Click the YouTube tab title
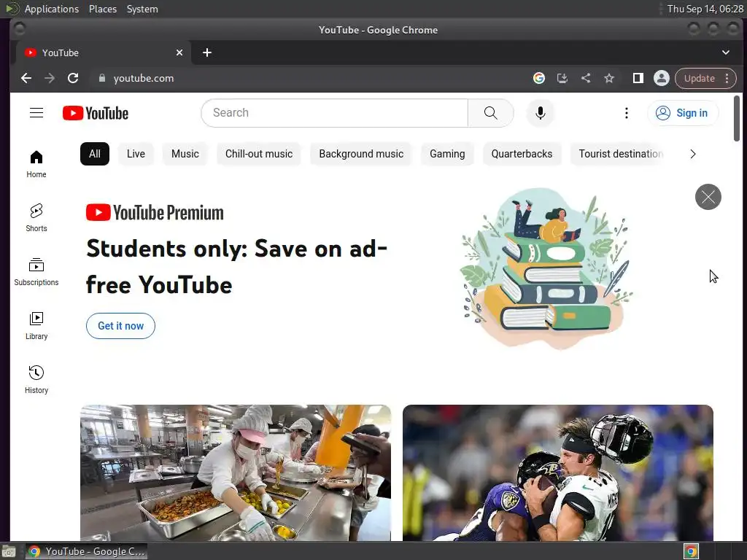The height and width of the screenshot is (560, 747). [x=60, y=52]
